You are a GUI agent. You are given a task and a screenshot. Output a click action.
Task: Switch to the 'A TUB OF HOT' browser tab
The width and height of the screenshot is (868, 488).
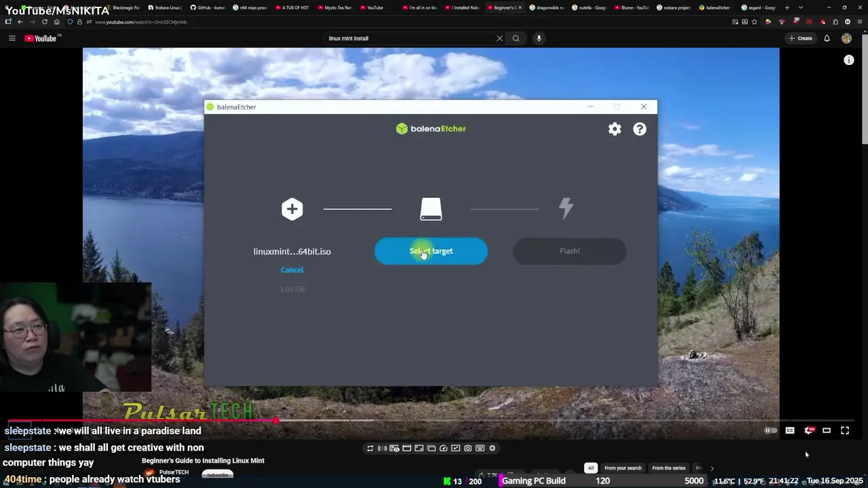pos(292,7)
